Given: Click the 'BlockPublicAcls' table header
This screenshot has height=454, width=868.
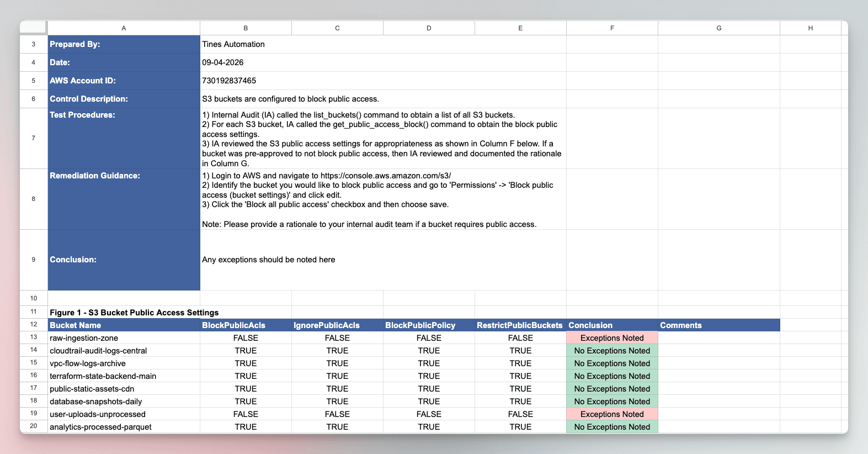Looking at the screenshot, I should tap(246, 325).
